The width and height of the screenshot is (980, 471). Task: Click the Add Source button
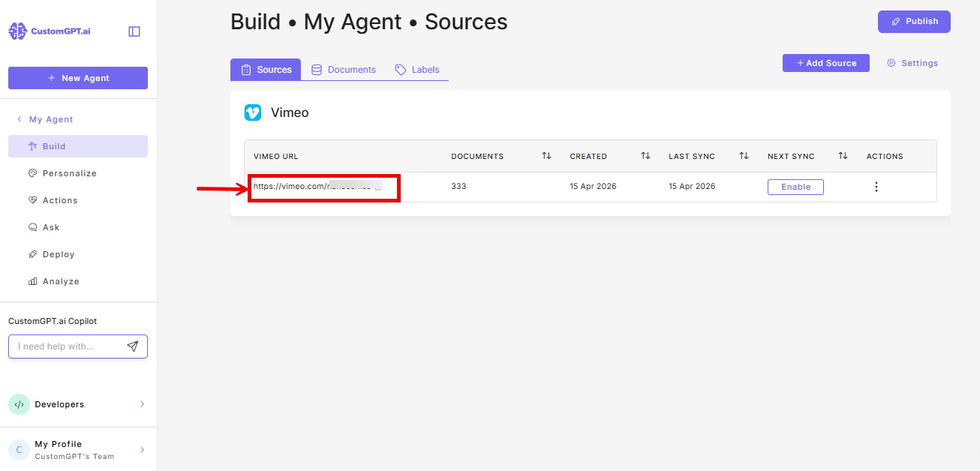coord(825,62)
